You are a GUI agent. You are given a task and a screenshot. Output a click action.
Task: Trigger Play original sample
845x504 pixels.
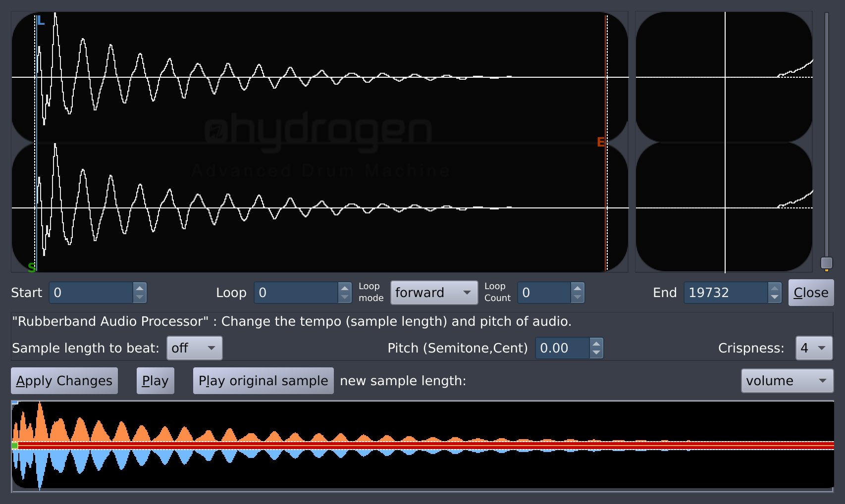click(x=263, y=380)
